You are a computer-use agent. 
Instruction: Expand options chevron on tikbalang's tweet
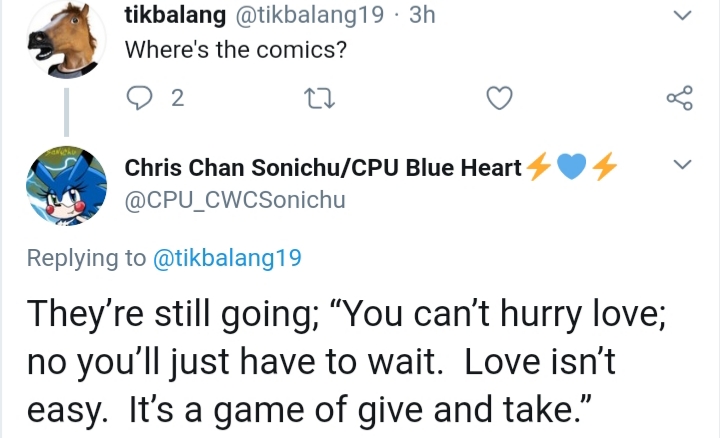tap(682, 16)
